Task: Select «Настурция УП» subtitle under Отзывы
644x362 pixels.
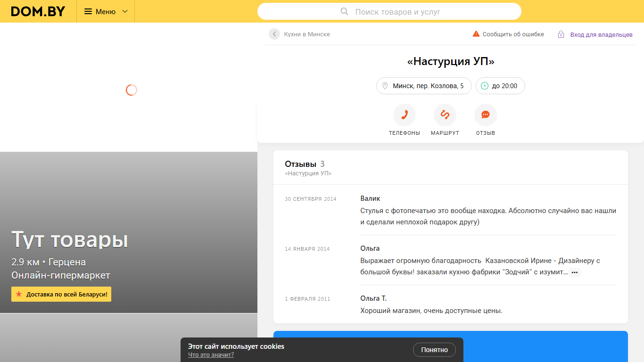Action: click(308, 173)
